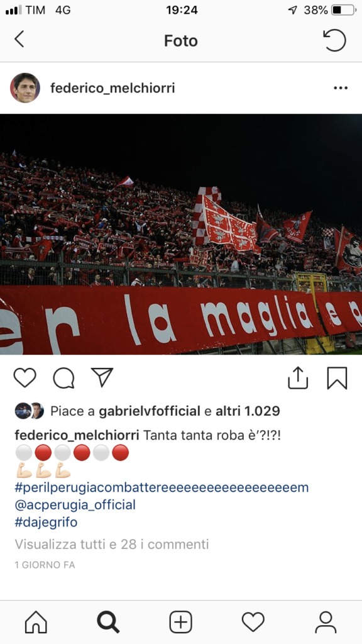Open #perilperugiacombattere hashtag
Image resolution: width=362 pixels, height=644 pixels.
(x=162, y=487)
